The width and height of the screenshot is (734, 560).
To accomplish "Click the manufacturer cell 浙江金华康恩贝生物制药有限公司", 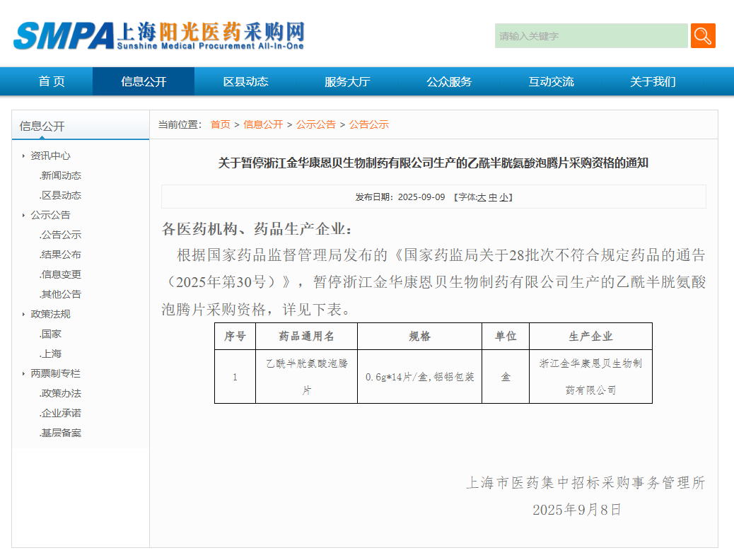I will pos(590,376).
